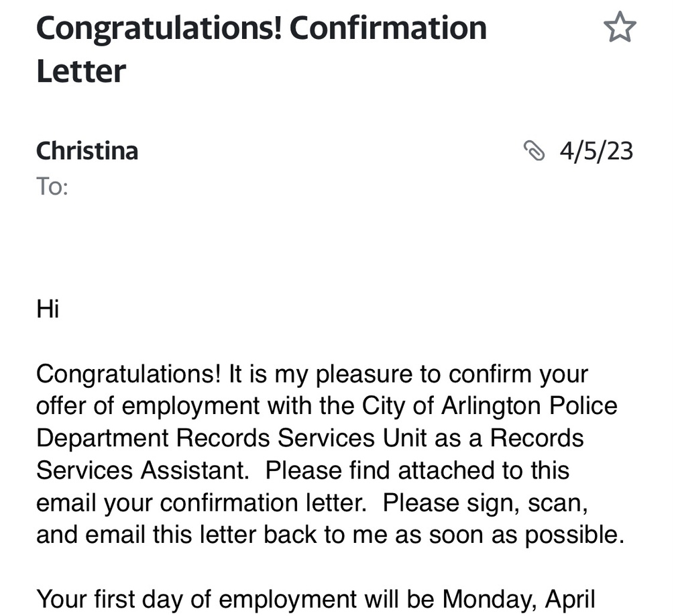Screen dimensions: 674x616
Task: Tap the paperclip attachment icon
Action: pyautogui.click(x=534, y=151)
